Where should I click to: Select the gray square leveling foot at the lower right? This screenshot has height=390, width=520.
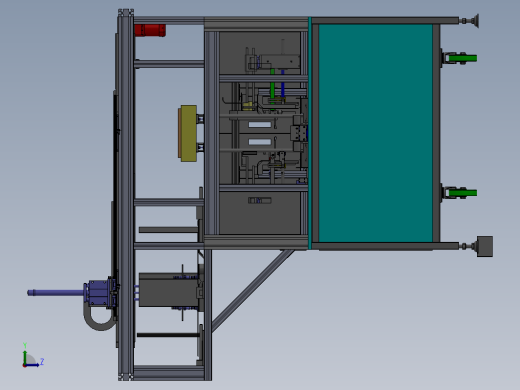485,246
